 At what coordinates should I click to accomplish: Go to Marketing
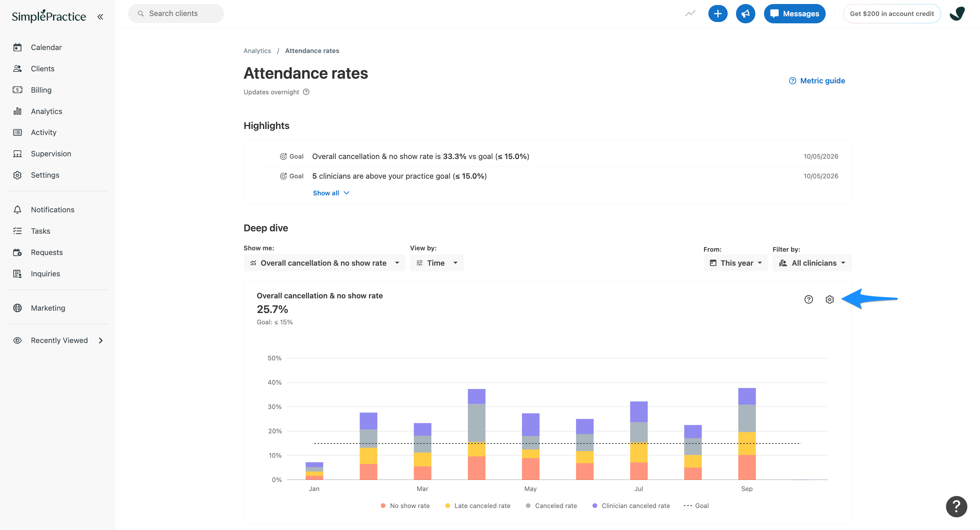(48, 308)
